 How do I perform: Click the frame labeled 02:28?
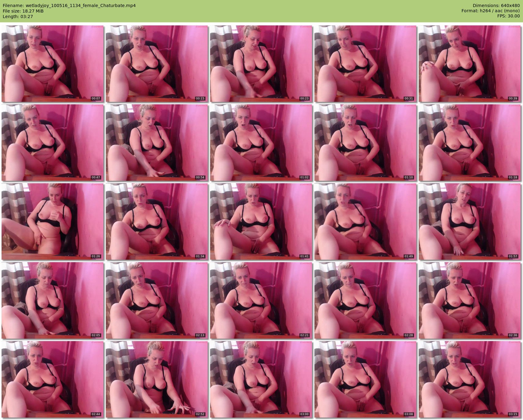[365, 300]
